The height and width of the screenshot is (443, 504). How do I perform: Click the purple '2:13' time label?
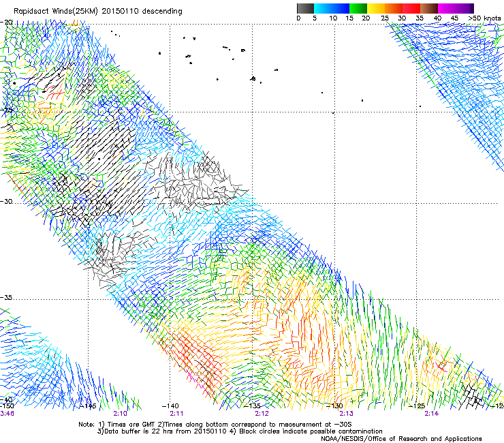[x=346, y=414]
